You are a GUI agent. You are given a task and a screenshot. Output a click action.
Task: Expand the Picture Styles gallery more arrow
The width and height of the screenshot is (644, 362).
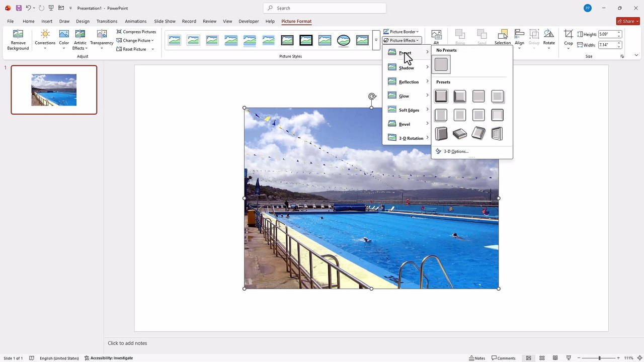(x=376, y=40)
